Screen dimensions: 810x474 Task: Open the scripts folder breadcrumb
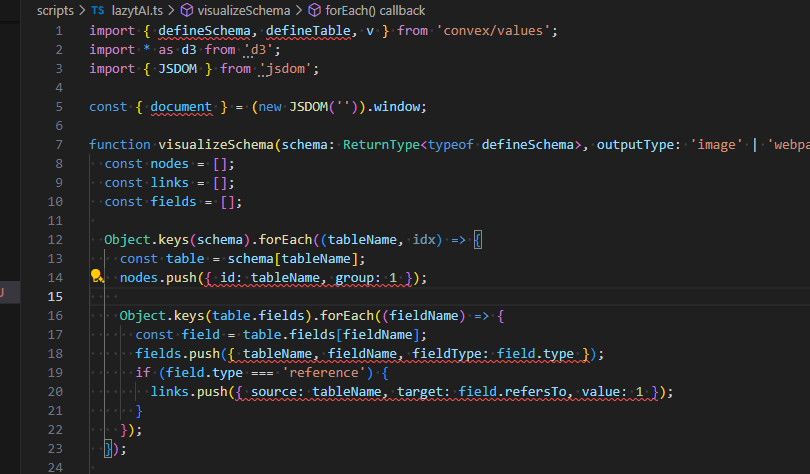(x=55, y=10)
